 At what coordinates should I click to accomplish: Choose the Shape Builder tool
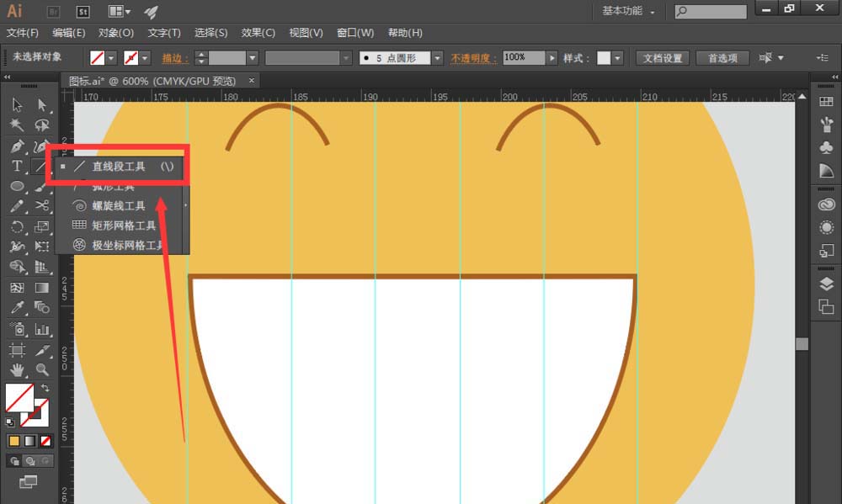tap(17, 267)
